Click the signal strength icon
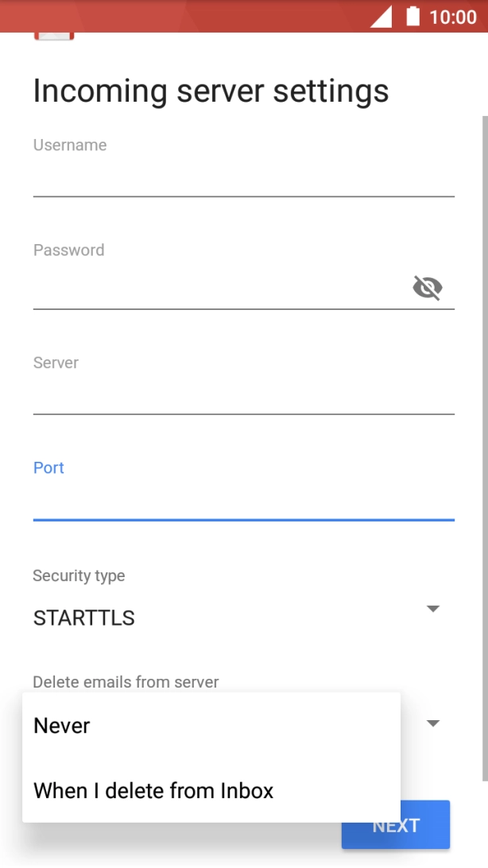Screen dimensions: 488x868 (381, 18)
